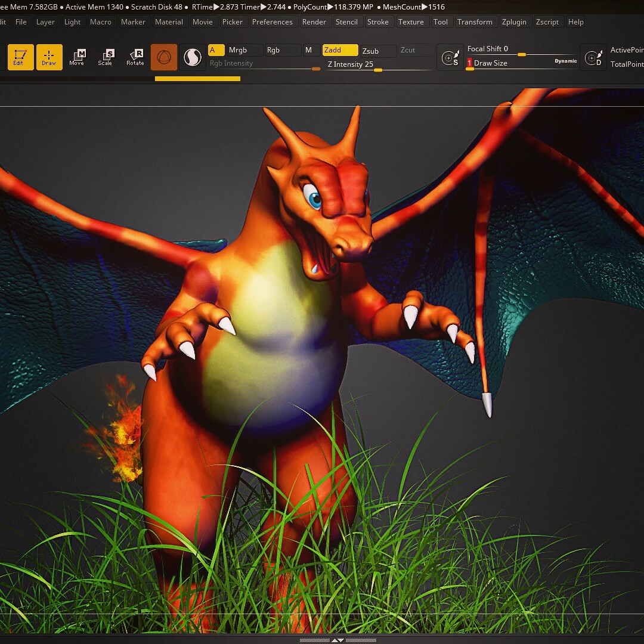Open the Transform menu

[475, 21]
